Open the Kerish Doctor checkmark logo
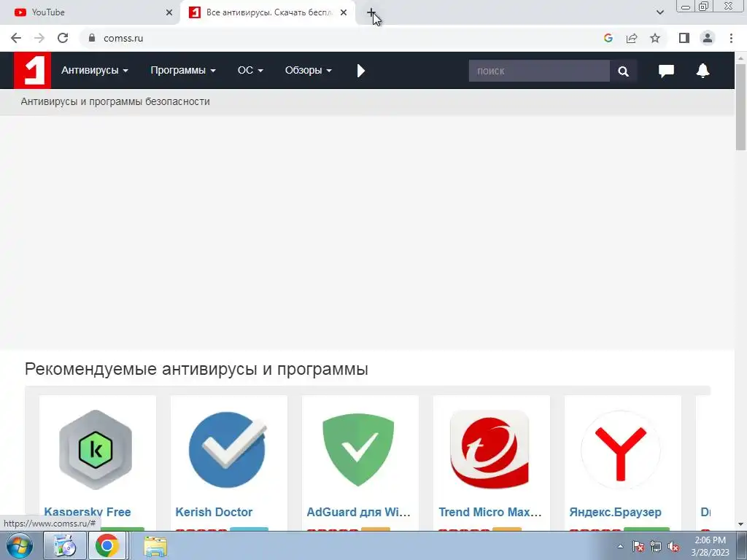This screenshot has width=747, height=560. (x=228, y=449)
